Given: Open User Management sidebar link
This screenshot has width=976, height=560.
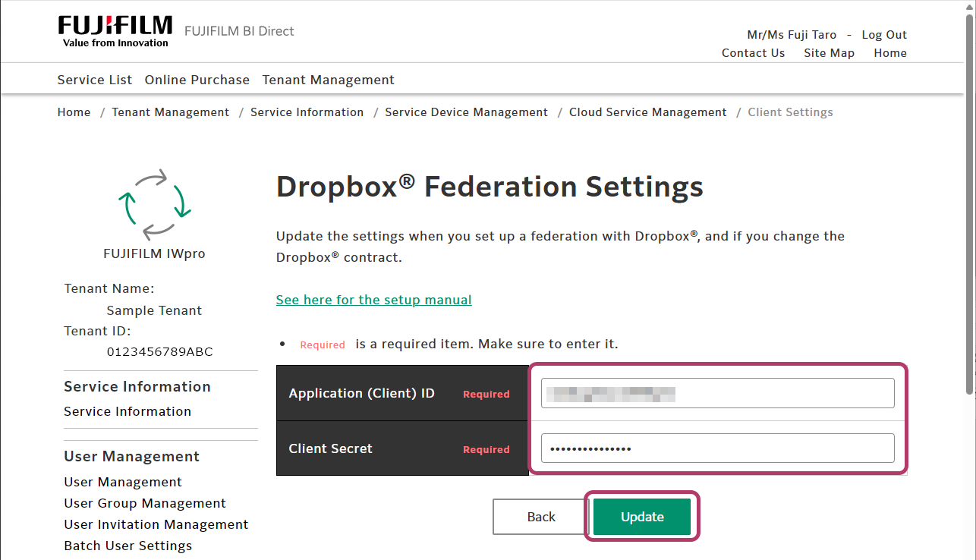Looking at the screenshot, I should click(123, 482).
